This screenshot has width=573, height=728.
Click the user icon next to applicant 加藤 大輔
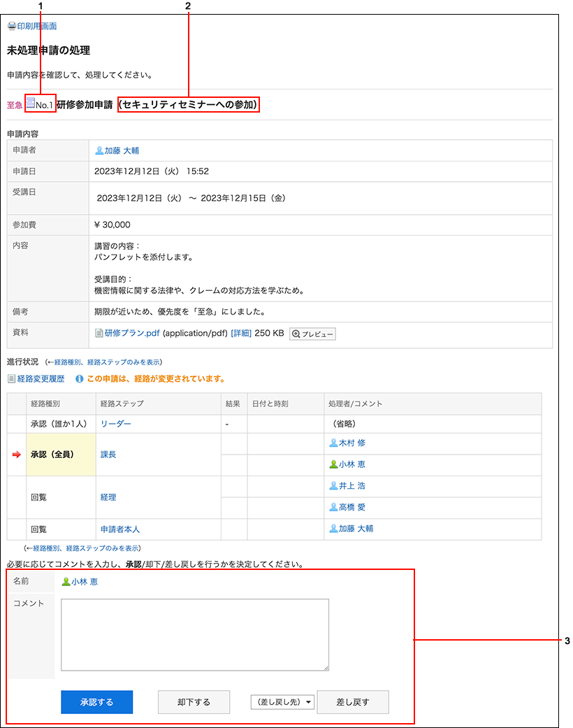pyautogui.click(x=99, y=150)
